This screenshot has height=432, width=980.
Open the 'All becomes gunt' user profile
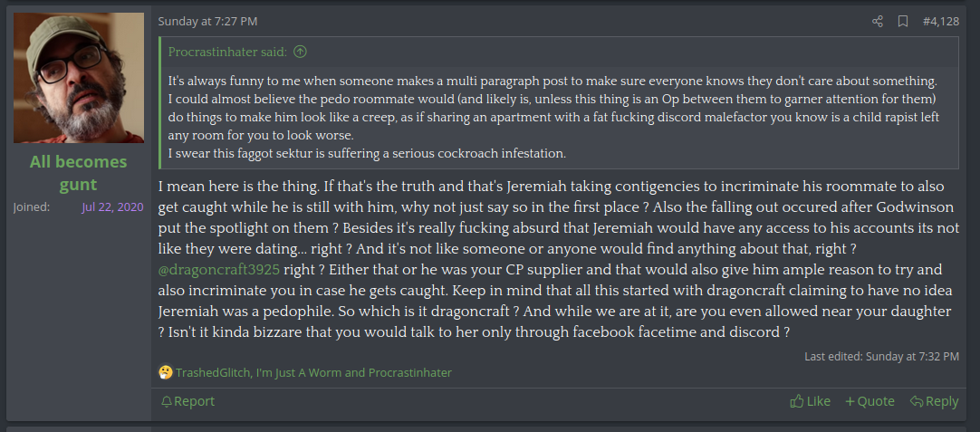point(79,173)
